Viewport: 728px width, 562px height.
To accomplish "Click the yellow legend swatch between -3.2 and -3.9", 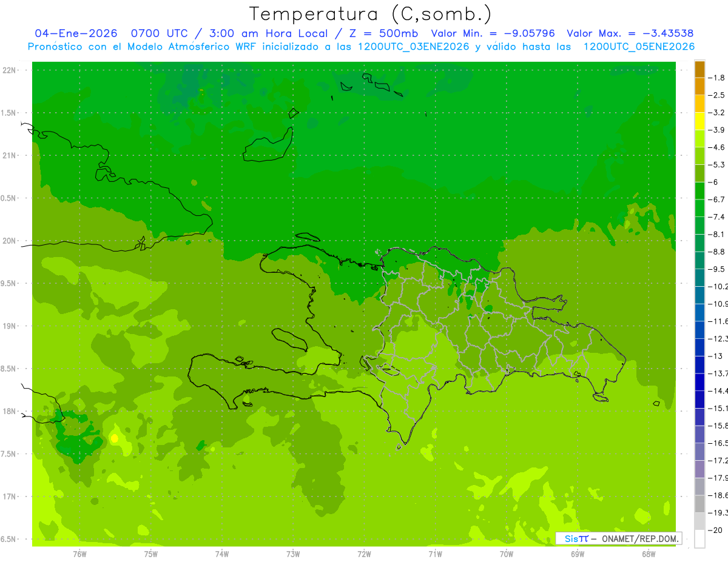I will pyautogui.click(x=699, y=121).
